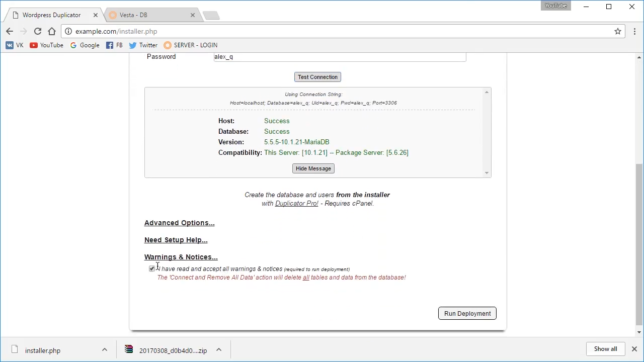Go to browser home icon
Screen dimensions: 644x362
(x=52, y=31)
